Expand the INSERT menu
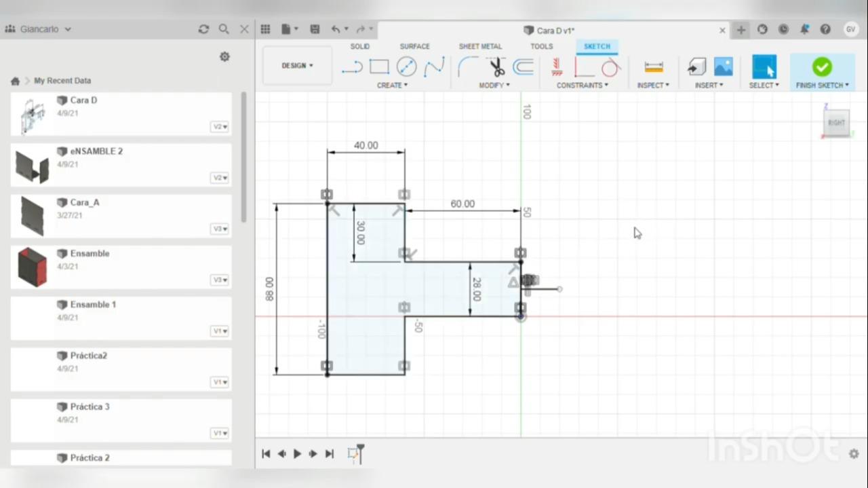Viewport: 868px width, 488px height. click(709, 86)
